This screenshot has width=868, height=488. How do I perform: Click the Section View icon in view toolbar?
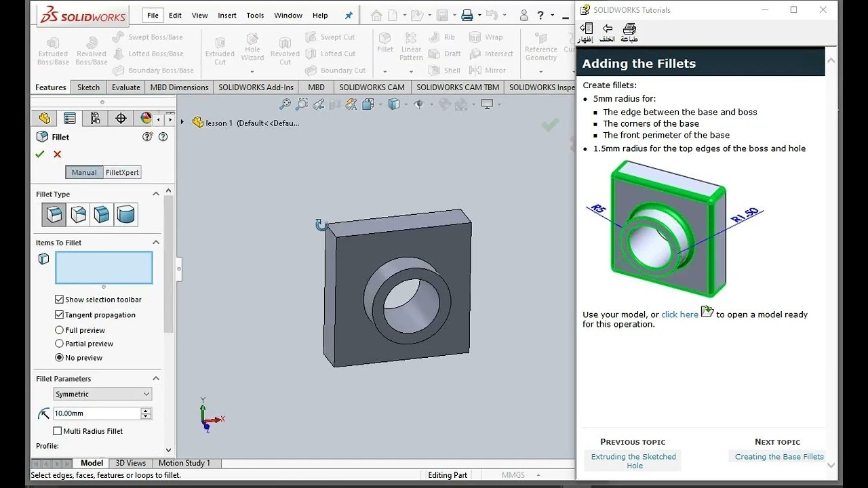tap(334, 104)
